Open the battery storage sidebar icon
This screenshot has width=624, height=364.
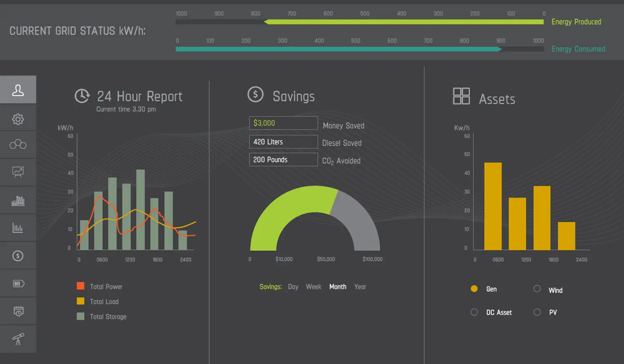(18, 284)
